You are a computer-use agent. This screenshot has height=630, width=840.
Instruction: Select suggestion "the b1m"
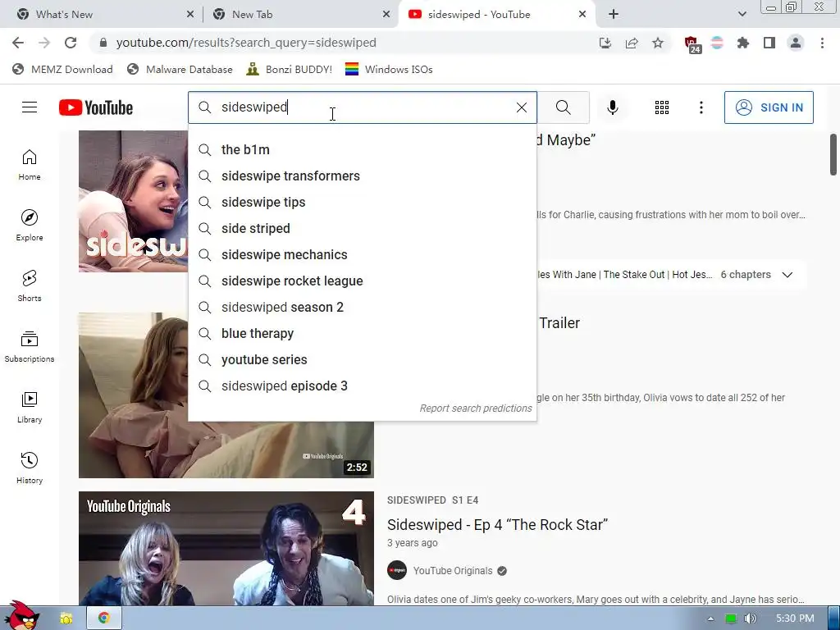[x=362, y=149]
